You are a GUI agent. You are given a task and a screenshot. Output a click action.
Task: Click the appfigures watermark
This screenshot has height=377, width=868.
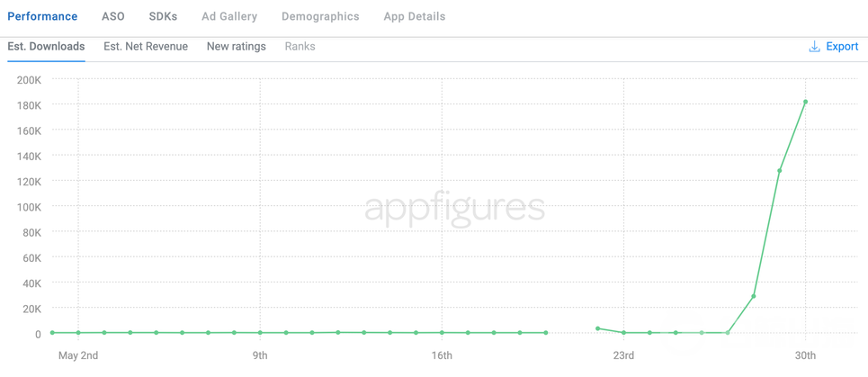click(x=454, y=208)
